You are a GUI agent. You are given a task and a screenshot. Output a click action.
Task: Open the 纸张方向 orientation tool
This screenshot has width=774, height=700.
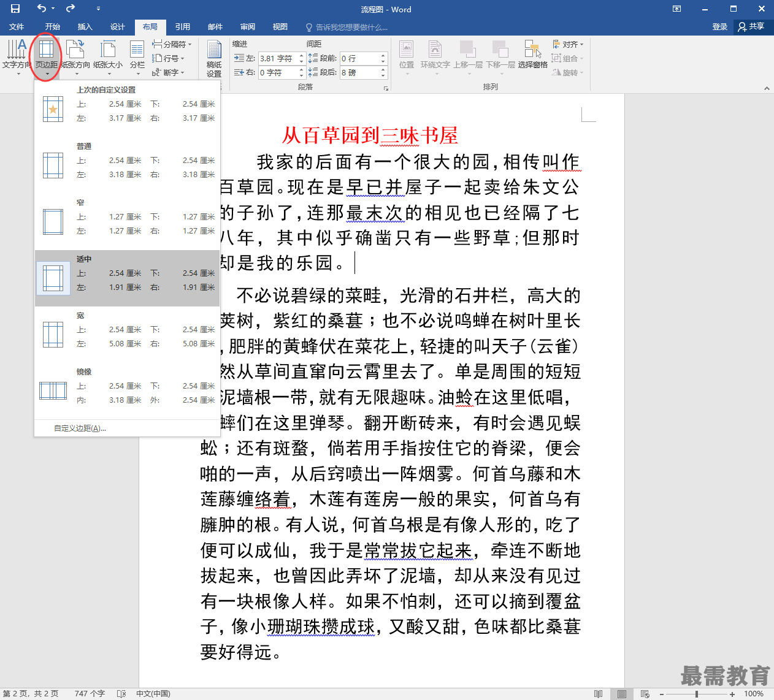pyautogui.click(x=76, y=57)
